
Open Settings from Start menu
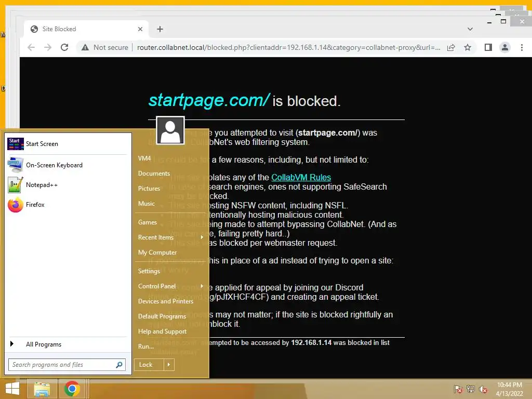coord(149,271)
